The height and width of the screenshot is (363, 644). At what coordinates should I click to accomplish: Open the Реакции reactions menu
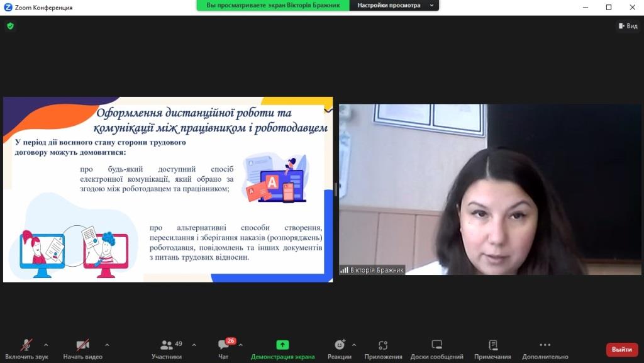340,349
